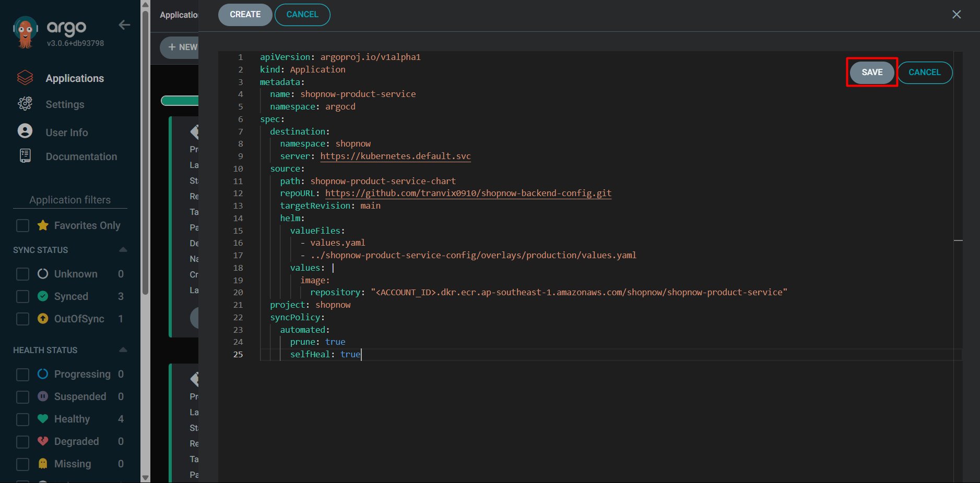Enable the Favorites Only checkbox
The image size is (980, 483).
(22, 225)
